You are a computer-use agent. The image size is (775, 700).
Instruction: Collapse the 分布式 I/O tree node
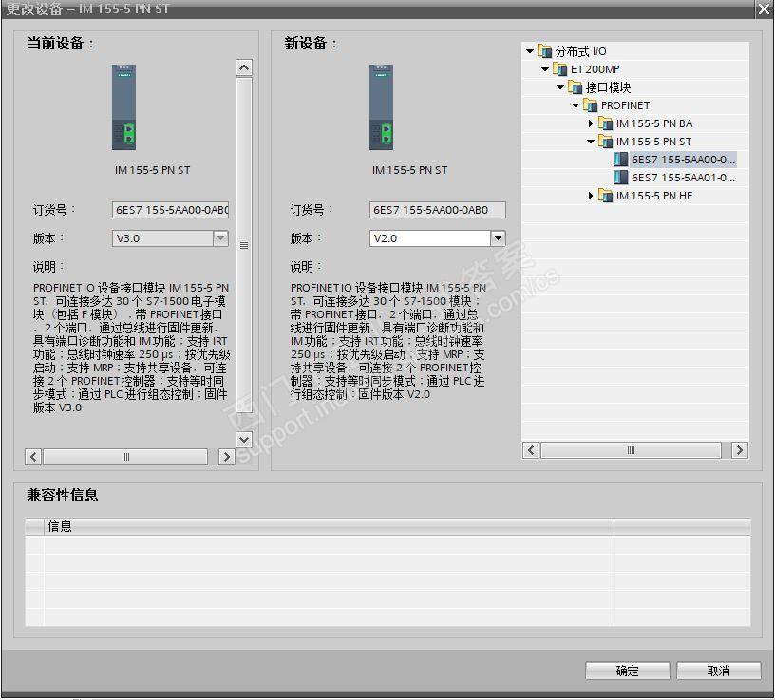pos(530,51)
